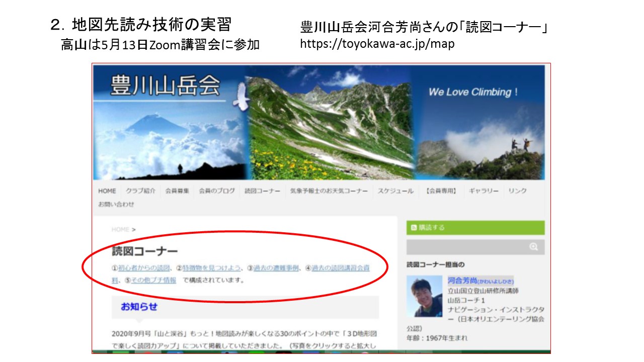Viewport: 644px width, 362px height.
Task: Open 気象予報士のお天気コーナー menu item
Action: pyautogui.click(x=329, y=191)
